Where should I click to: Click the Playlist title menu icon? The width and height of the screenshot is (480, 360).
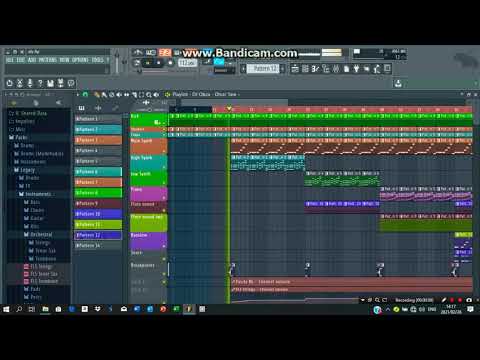coord(168,95)
